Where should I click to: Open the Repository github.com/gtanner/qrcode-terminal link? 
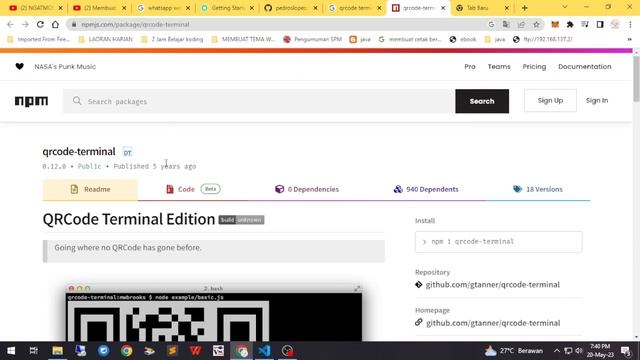pos(493,284)
